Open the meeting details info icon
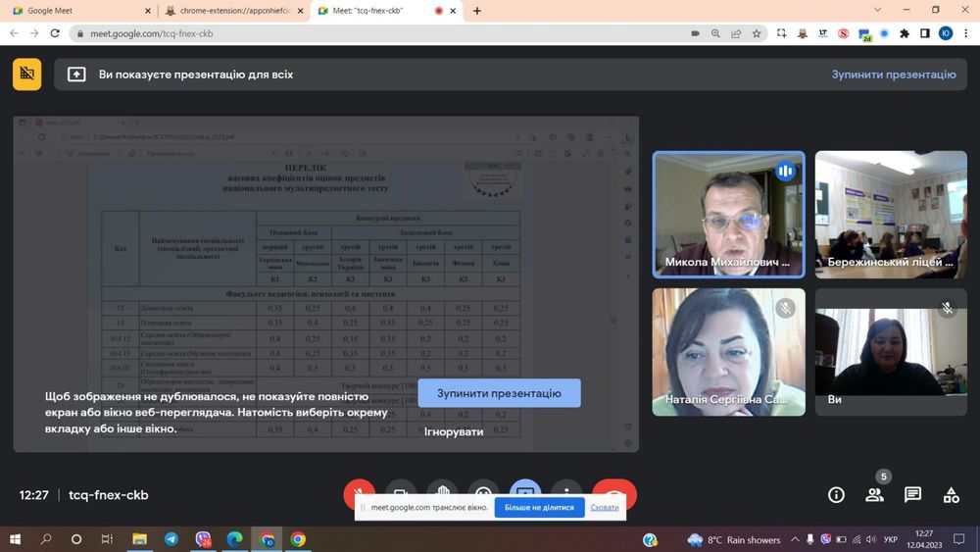The height and width of the screenshot is (552, 980). 836,495
